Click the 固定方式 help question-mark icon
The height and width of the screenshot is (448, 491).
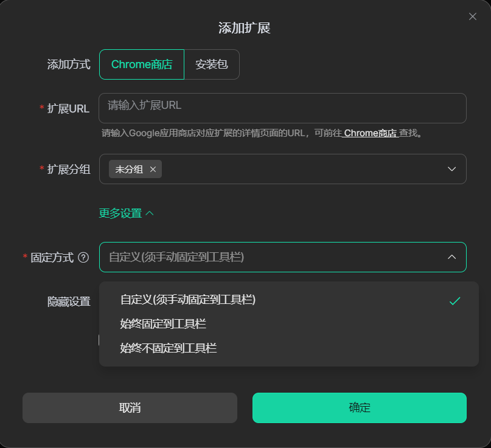coord(84,258)
